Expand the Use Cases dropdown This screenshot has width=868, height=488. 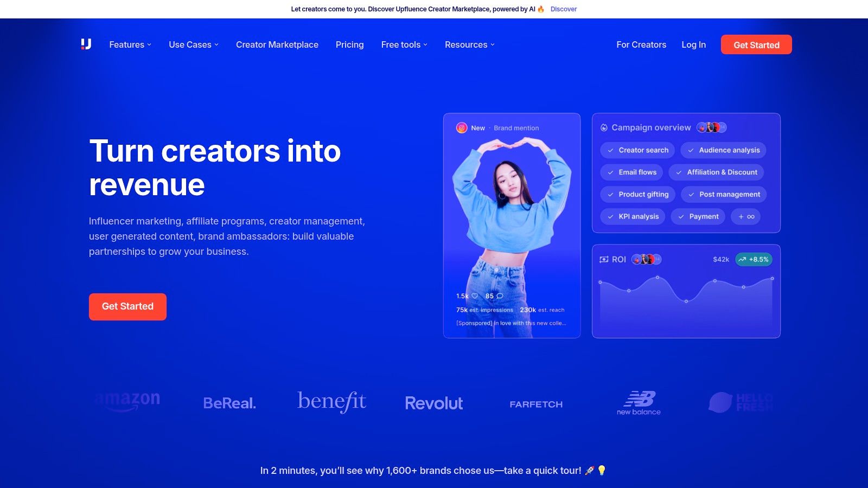pos(194,45)
